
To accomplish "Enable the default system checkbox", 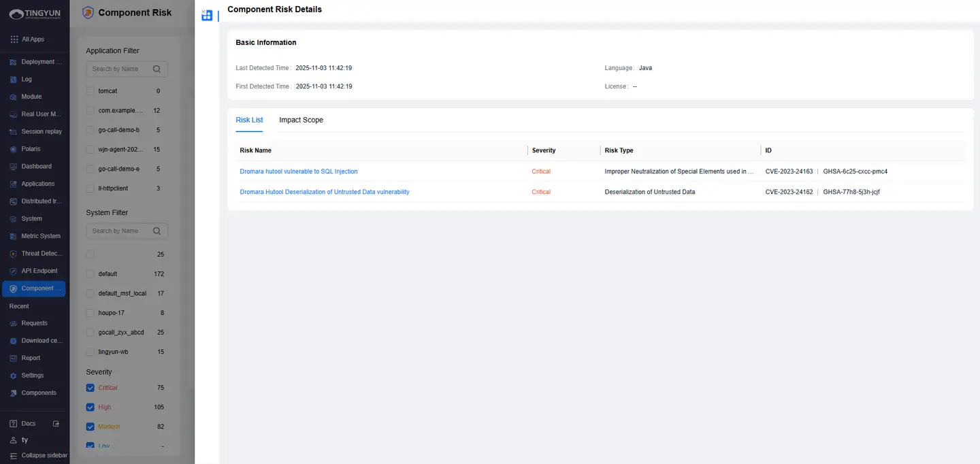I will click(91, 274).
